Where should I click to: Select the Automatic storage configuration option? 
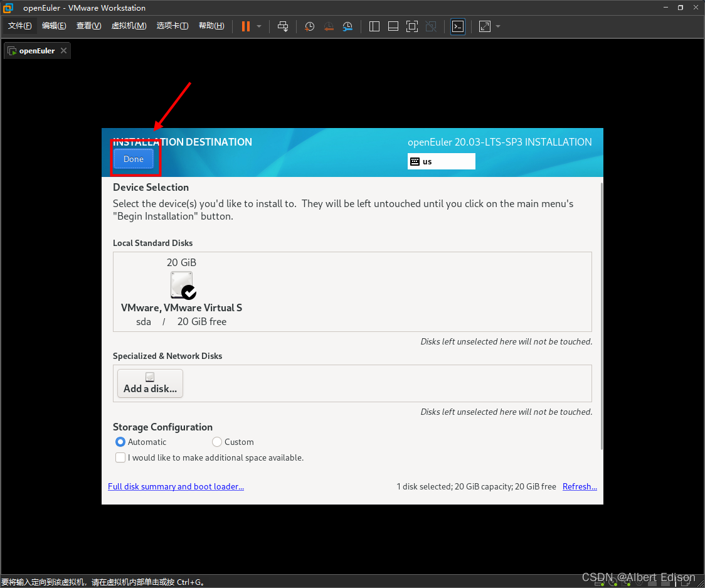120,442
